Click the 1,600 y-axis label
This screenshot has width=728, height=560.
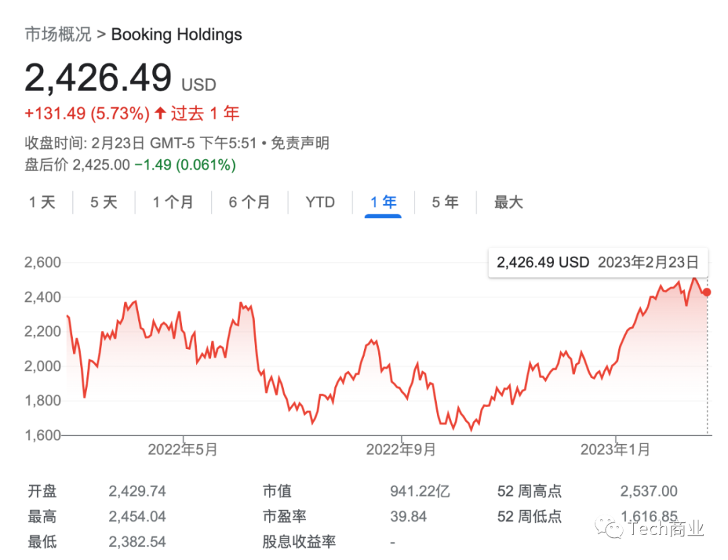point(42,435)
